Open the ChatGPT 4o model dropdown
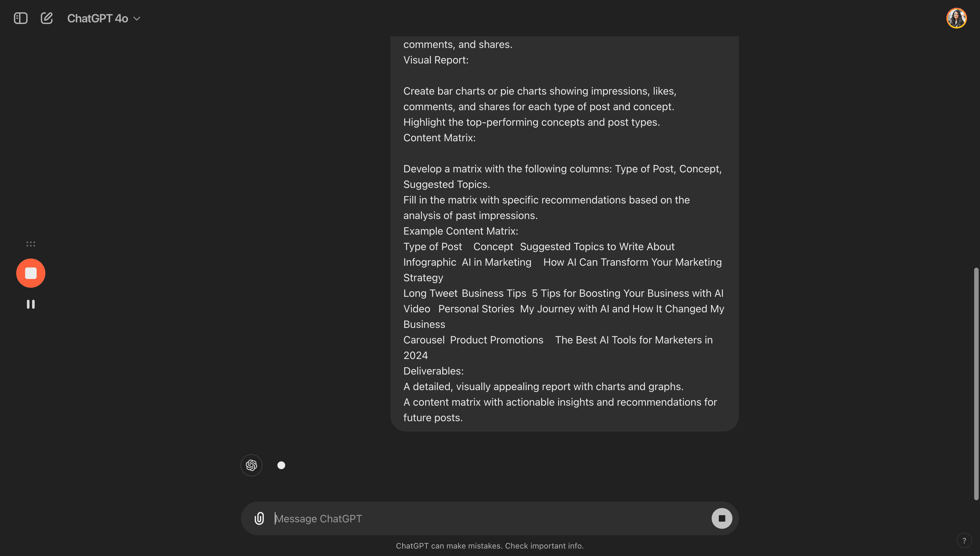This screenshot has height=556, width=980. tap(103, 18)
